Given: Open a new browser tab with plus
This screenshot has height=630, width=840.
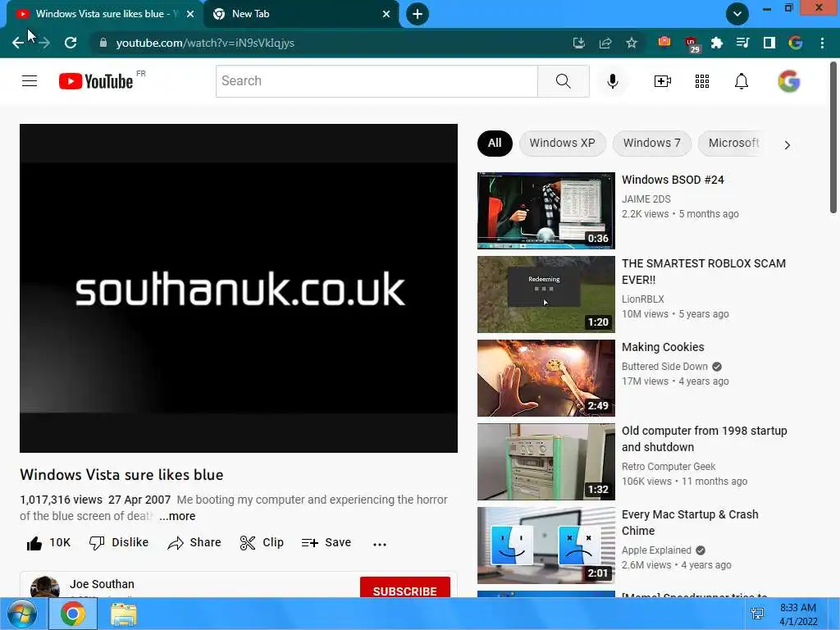Looking at the screenshot, I should coord(418,14).
